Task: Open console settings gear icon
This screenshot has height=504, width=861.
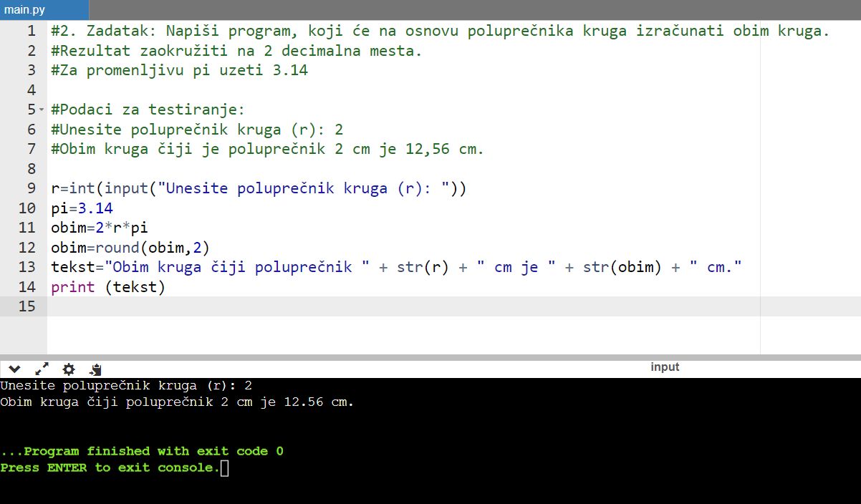Action: click(x=69, y=369)
